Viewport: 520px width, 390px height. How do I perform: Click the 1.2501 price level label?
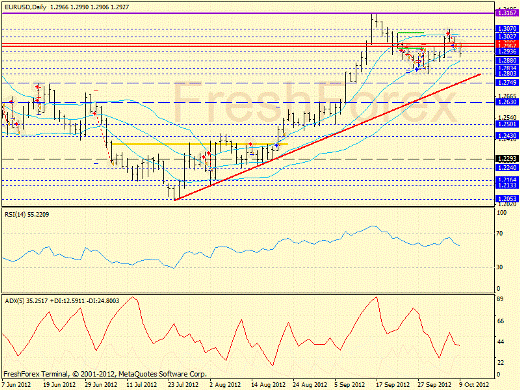click(x=507, y=124)
